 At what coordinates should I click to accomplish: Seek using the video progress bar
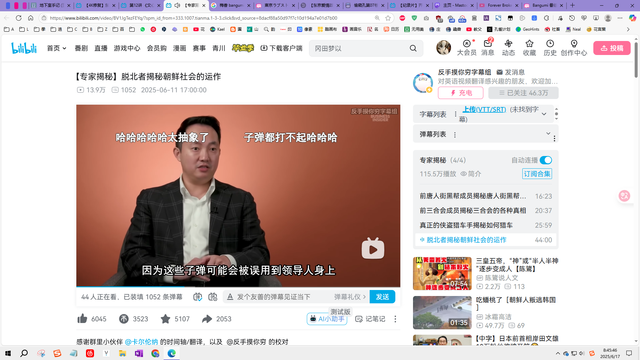238,287
